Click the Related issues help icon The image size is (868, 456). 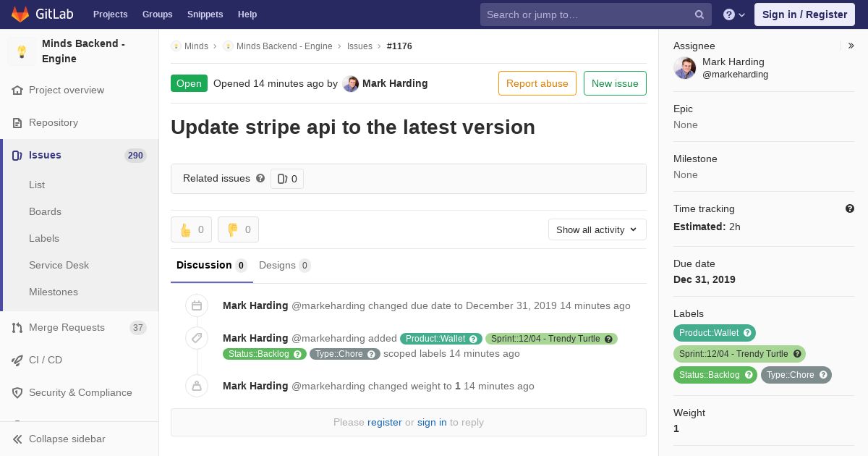(x=260, y=178)
